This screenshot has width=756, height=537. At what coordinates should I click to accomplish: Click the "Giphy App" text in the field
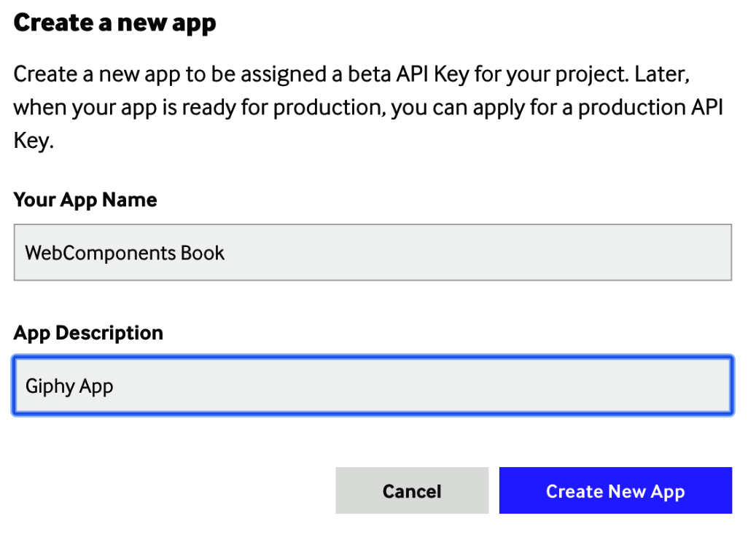[69, 386]
